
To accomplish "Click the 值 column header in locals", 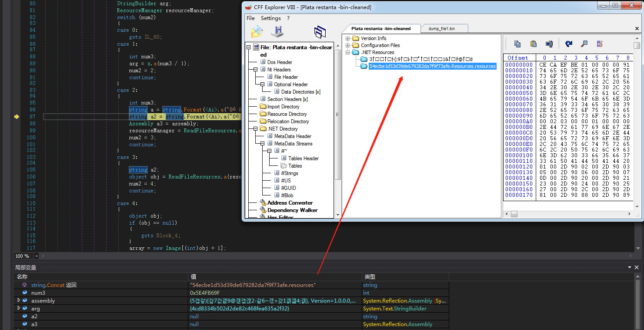I will point(275,277).
